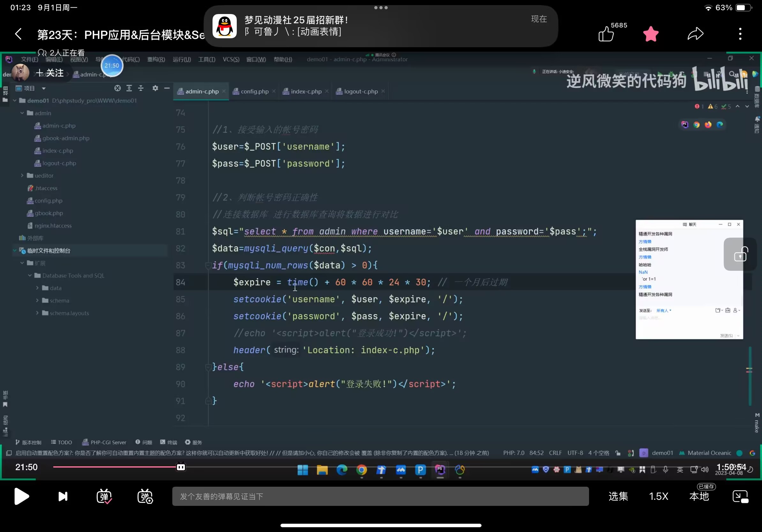Hide the project panel with minus icon
762x532 pixels.
[167, 88]
